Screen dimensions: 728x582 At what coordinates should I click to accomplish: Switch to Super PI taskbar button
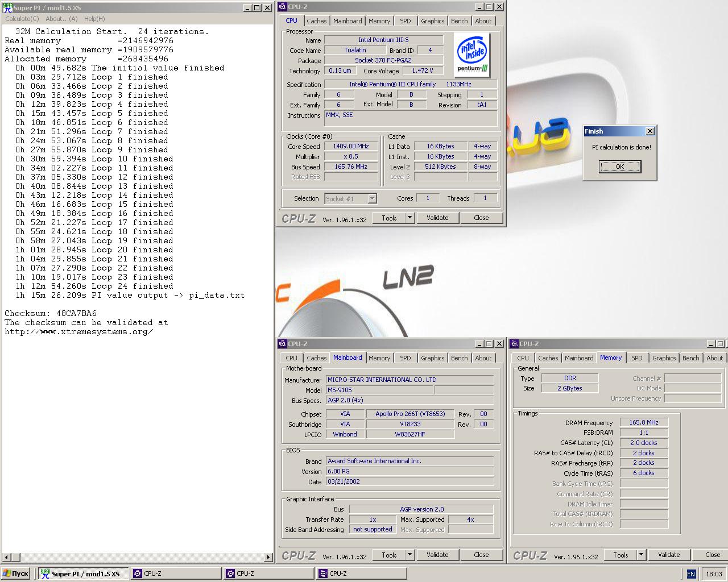pos(84,573)
